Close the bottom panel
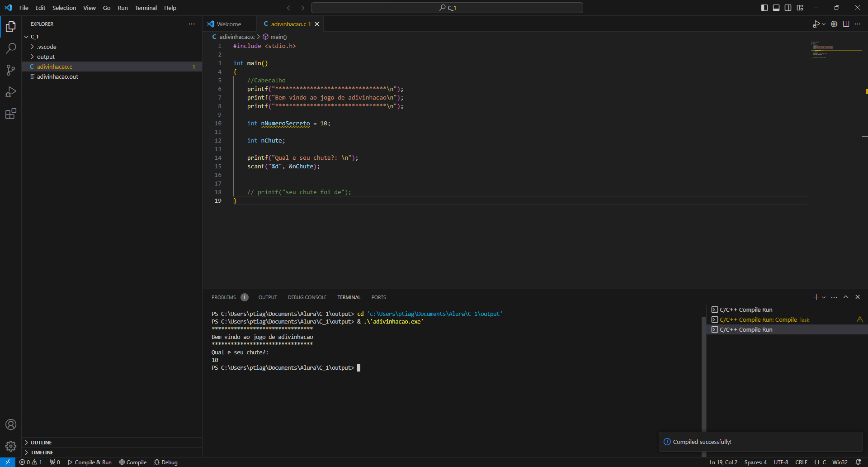 click(x=858, y=297)
